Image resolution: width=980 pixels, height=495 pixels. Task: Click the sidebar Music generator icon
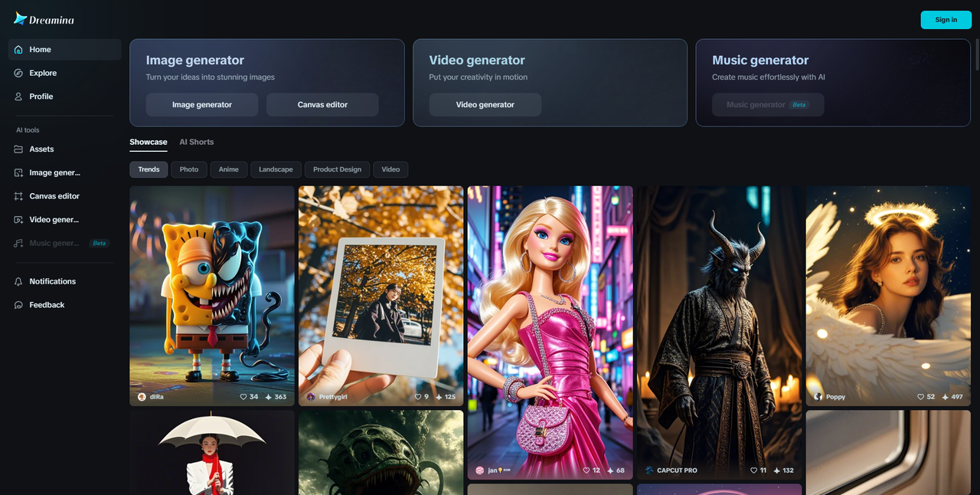pyautogui.click(x=18, y=243)
